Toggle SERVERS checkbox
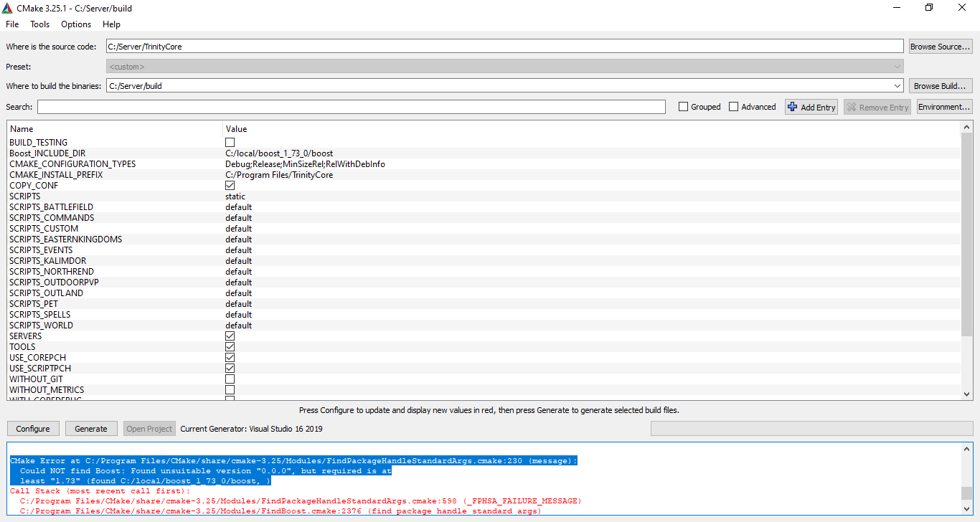Image resolution: width=980 pixels, height=522 pixels. click(x=230, y=336)
